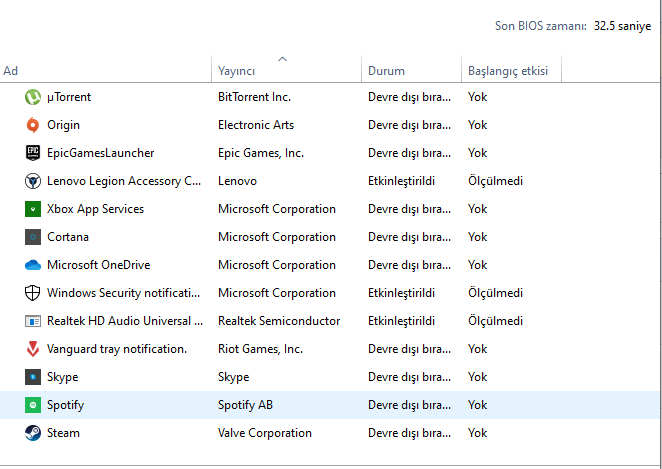Click the µTorrent icon
Image resolution: width=662 pixels, height=469 pixels.
coord(33,97)
